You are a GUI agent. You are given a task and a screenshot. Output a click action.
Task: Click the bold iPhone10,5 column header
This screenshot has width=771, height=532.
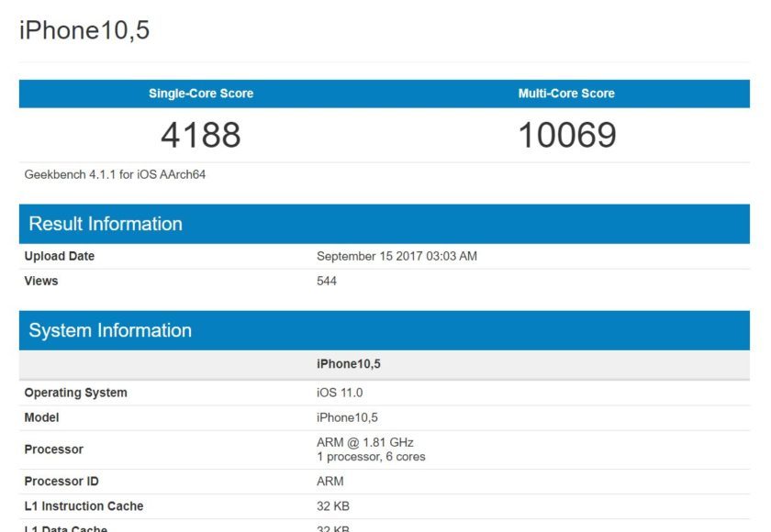(349, 364)
